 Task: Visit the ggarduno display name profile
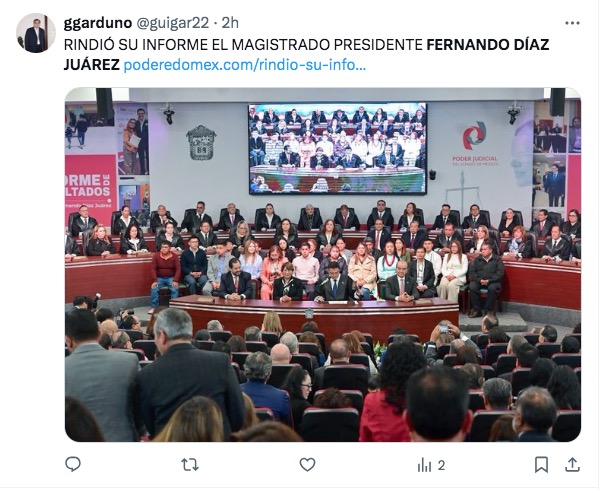point(98,23)
